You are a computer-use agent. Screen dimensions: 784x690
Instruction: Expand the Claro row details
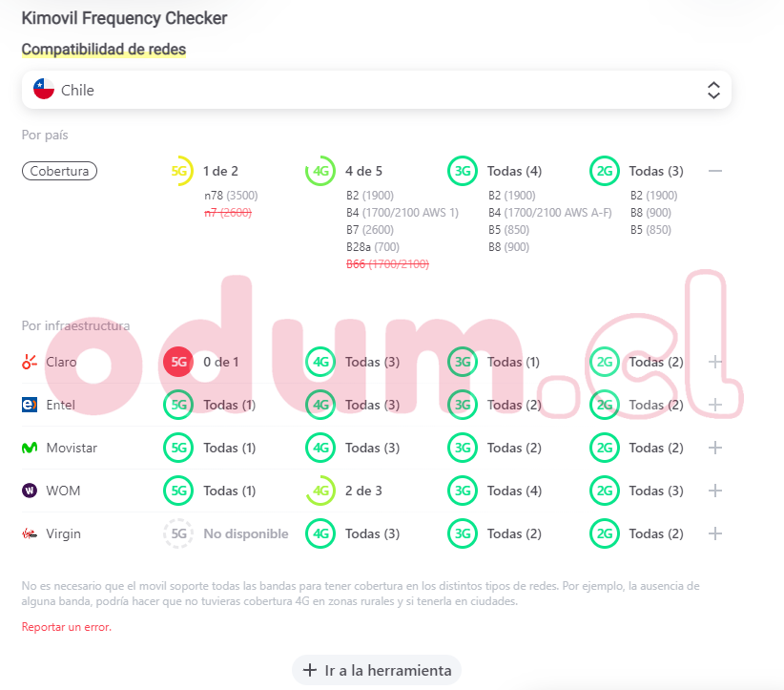(x=715, y=363)
